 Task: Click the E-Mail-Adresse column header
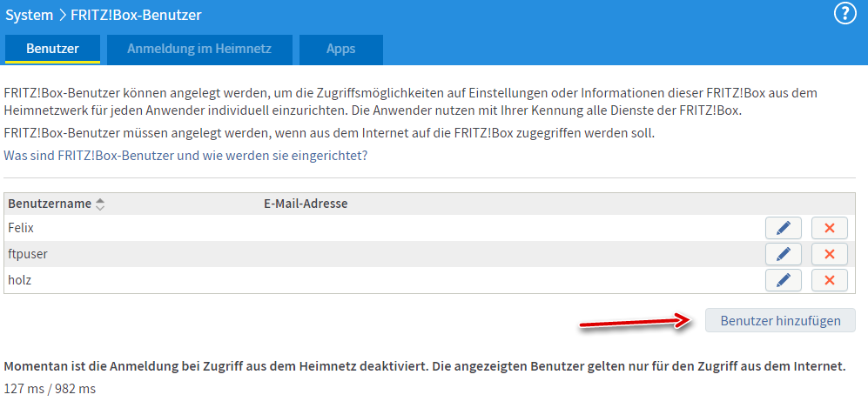306,204
